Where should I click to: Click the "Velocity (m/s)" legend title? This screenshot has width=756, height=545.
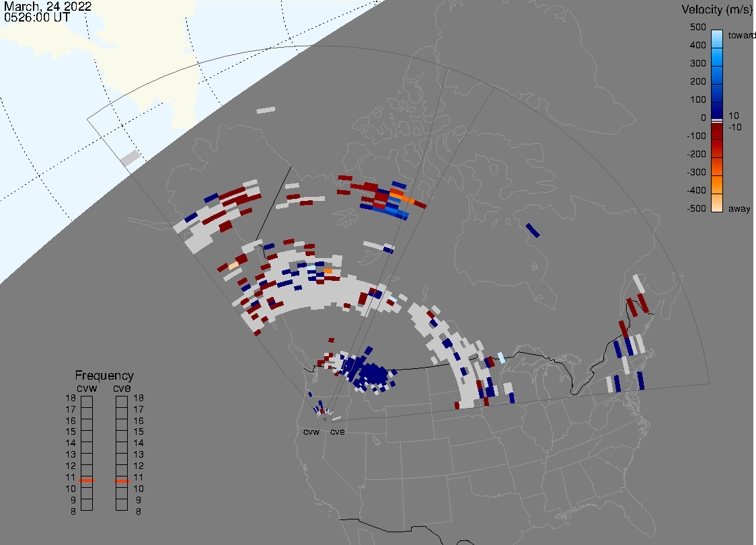tap(717, 9)
